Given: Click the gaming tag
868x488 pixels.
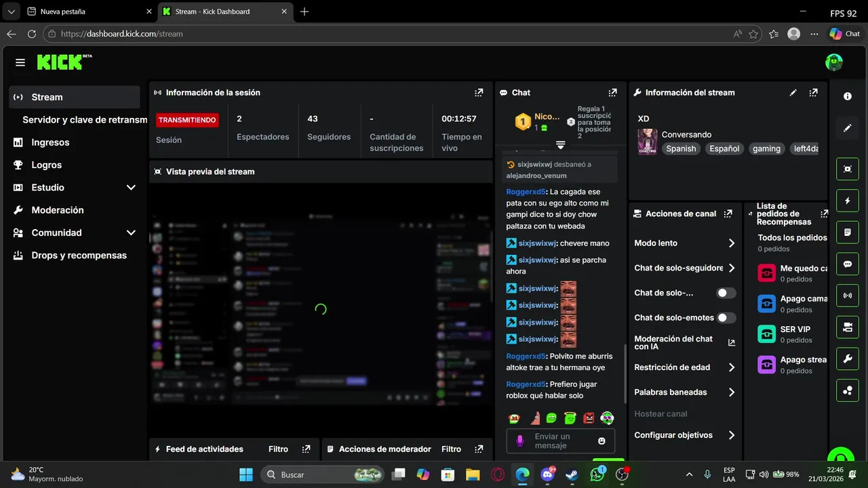Looking at the screenshot, I should point(766,148).
